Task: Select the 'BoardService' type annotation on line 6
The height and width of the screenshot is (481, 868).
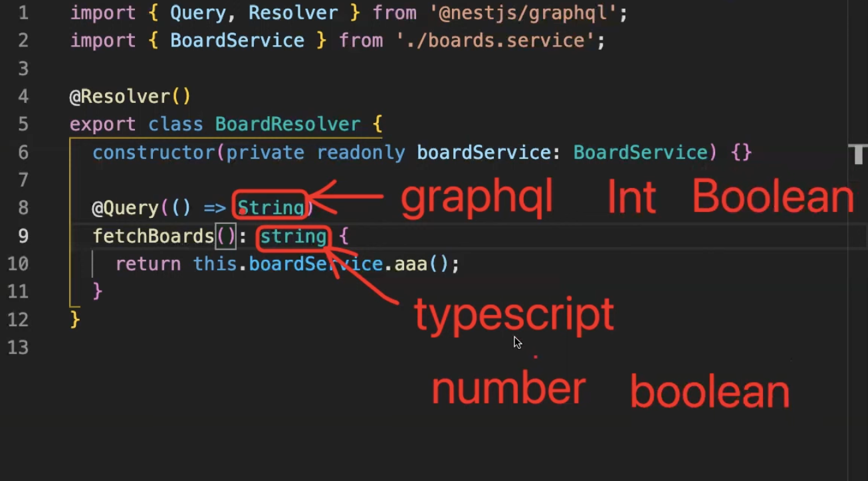Action: [x=641, y=152]
